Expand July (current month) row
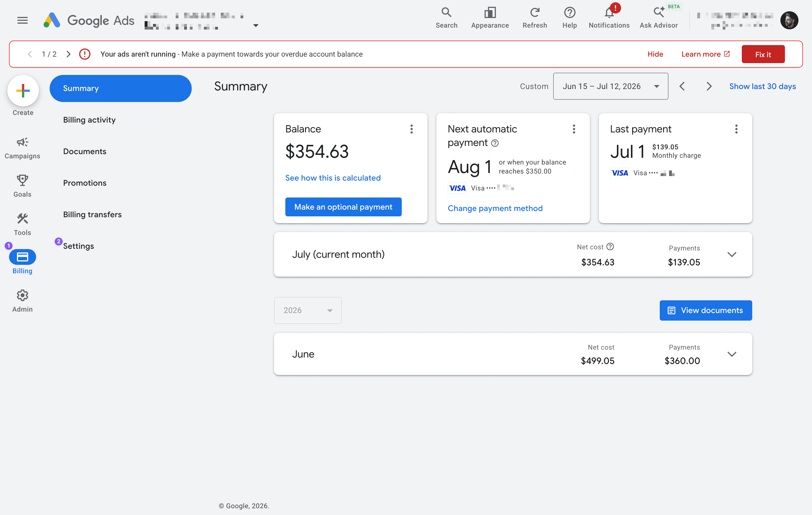 click(x=731, y=254)
